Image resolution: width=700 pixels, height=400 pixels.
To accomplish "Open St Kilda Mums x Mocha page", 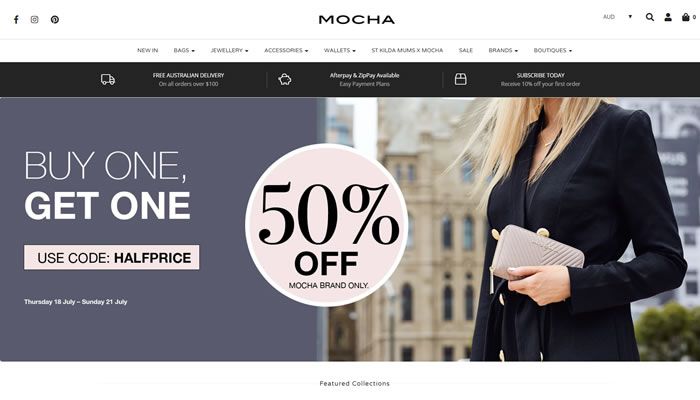I will [x=407, y=50].
